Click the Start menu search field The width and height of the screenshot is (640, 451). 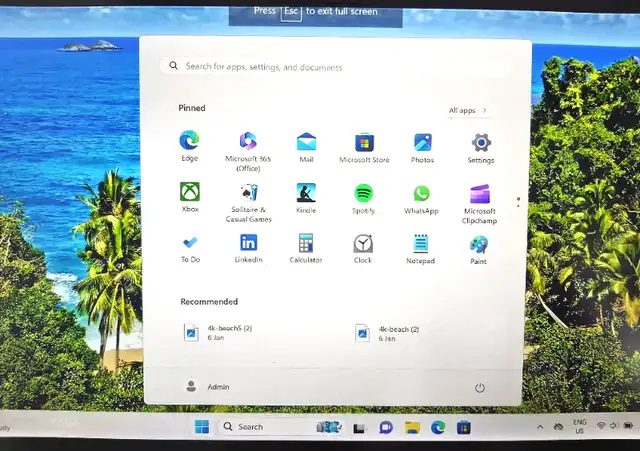point(335,67)
